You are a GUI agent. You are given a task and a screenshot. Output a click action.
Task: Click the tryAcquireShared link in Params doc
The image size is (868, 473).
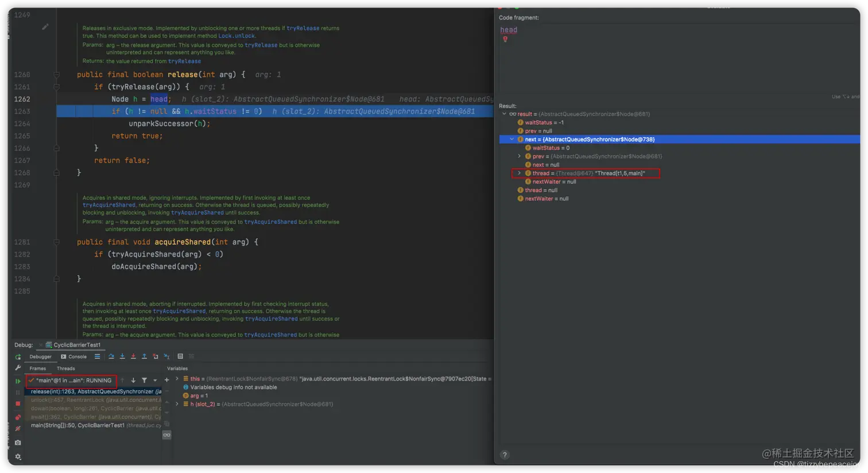coord(270,222)
